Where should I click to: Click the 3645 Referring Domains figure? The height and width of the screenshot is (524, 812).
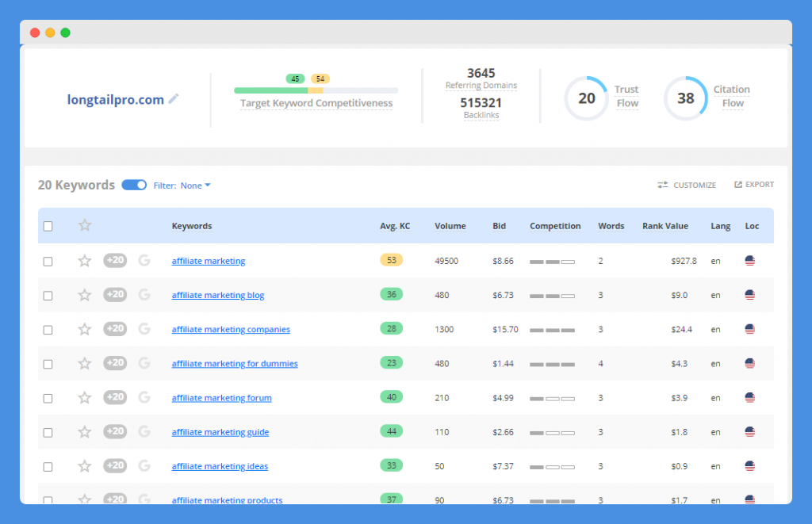click(481, 73)
